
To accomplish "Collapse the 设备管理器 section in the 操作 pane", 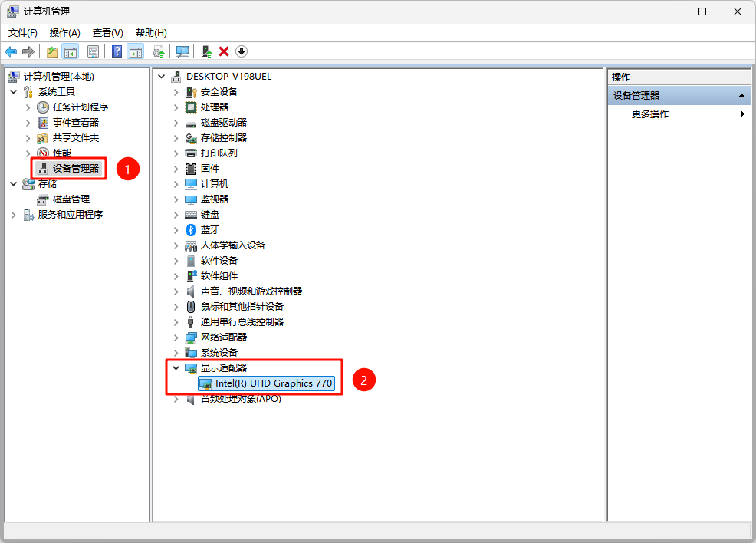I will [741, 96].
